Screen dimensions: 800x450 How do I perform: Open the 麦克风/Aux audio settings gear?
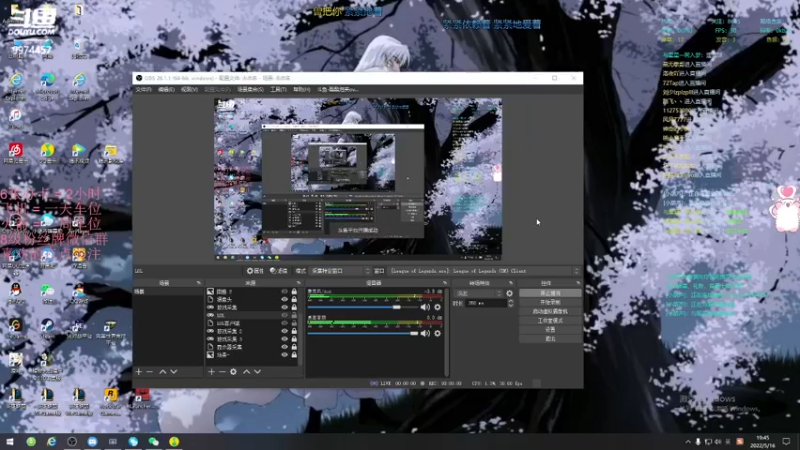pyautogui.click(x=437, y=307)
